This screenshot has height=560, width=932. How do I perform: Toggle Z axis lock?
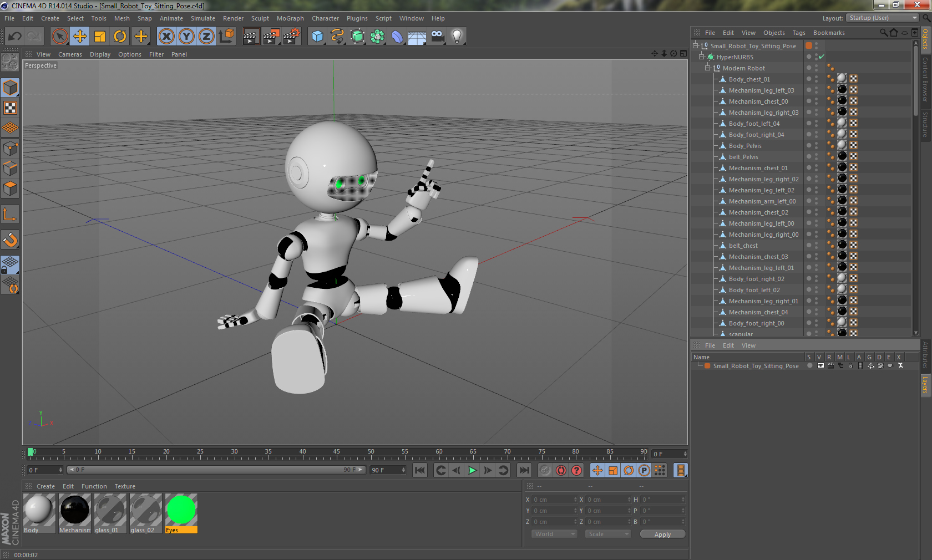(x=206, y=37)
